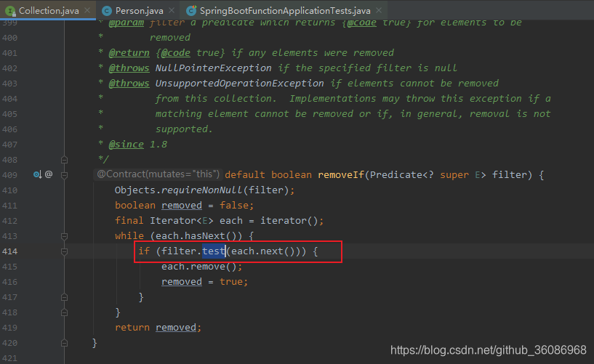Screen dimensions: 594x364
Task: Click the fold end marker at line 417
Action: coord(65,297)
